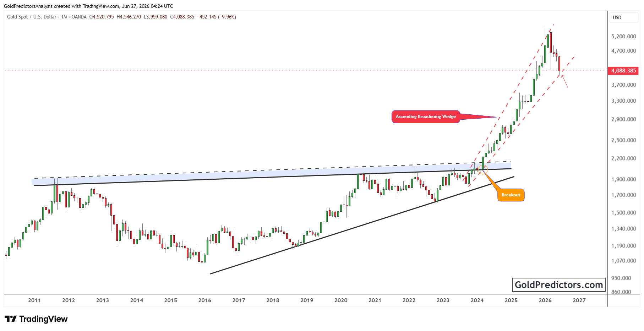Click the orange Breakout callout label

[511, 195]
